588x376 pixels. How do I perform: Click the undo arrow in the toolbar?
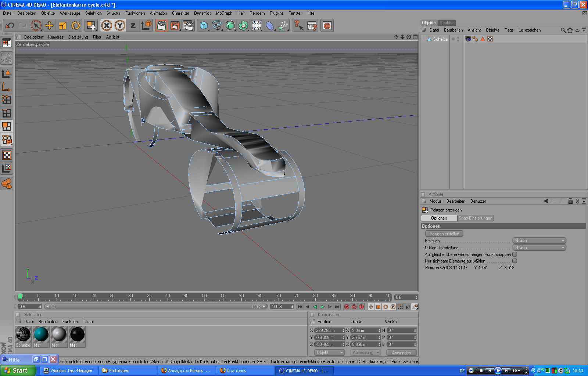coord(10,25)
